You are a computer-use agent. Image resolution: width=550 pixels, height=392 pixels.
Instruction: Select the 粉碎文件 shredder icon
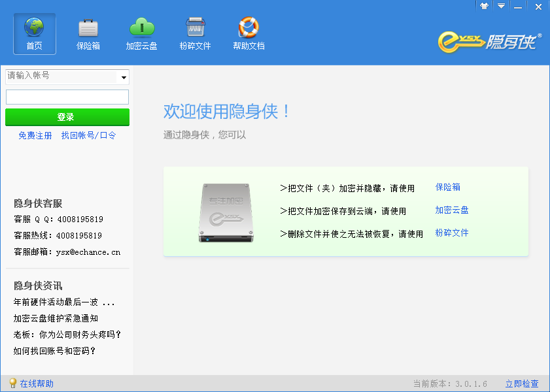pyautogui.click(x=195, y=27)
